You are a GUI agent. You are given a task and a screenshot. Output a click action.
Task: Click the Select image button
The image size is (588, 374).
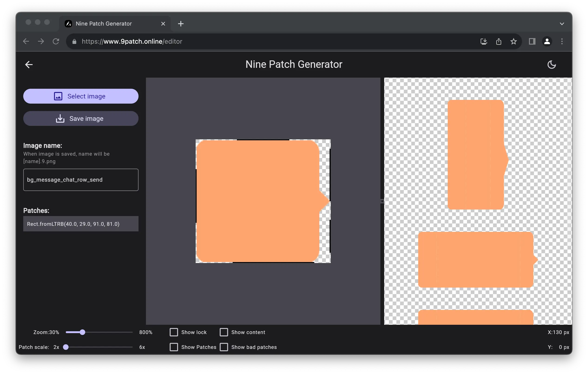81,96
